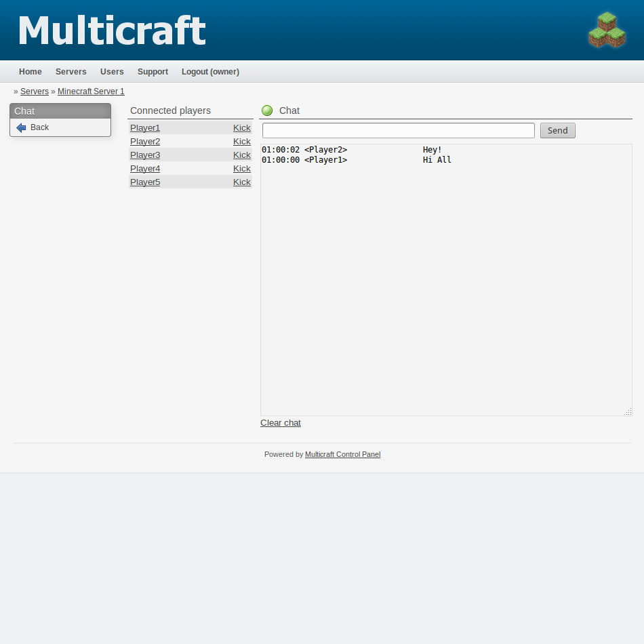644x644 pixels.
Task: Open the Users menu item
Action: [112, 71]
